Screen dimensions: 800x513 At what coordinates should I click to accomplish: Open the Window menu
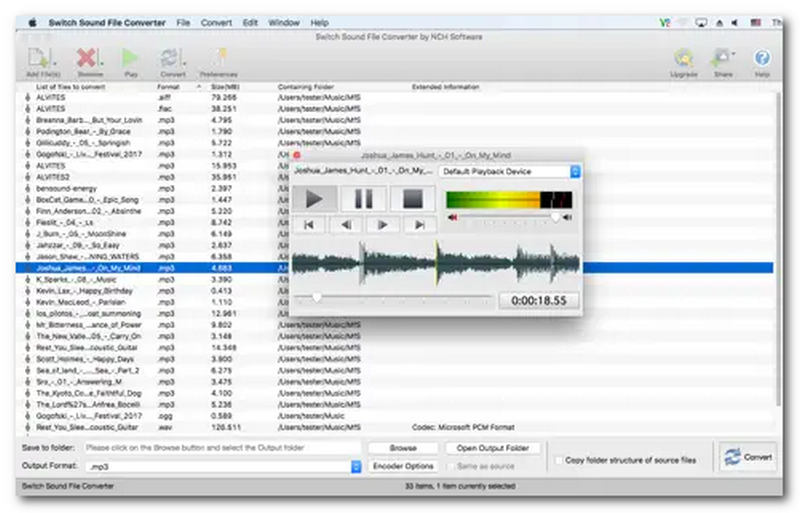point(284,22)
